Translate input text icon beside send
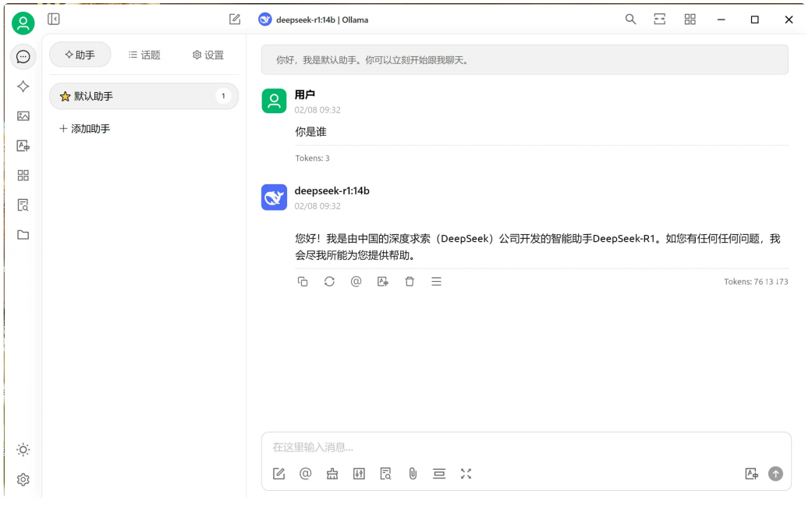The image size is (812, 530). pos(751,474)
